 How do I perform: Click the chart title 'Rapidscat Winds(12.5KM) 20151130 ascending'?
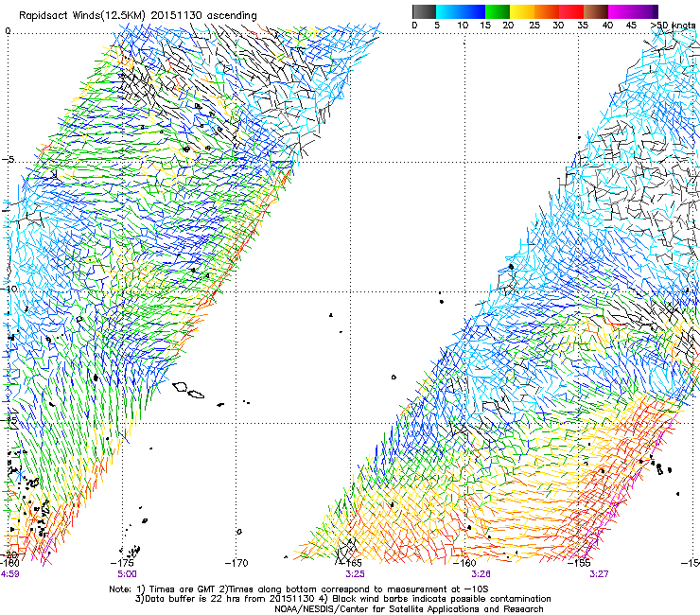pos(138,16)
